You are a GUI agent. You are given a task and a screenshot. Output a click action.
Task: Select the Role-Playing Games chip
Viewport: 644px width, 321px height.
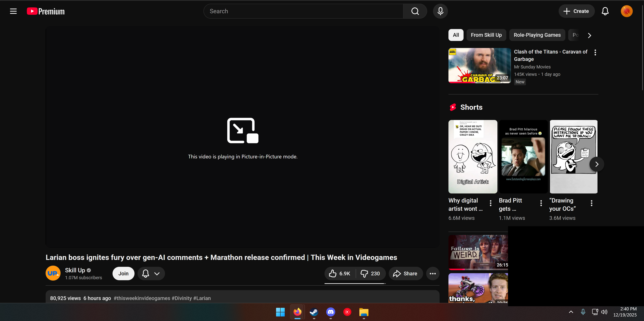(x=537, y=35)
